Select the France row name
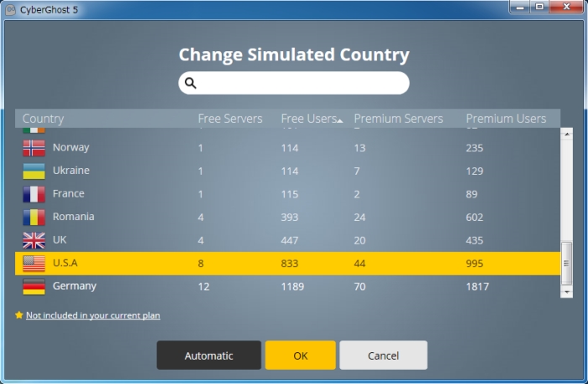The height and width of the screenshot is (384, 588). [x=68, y=194]
